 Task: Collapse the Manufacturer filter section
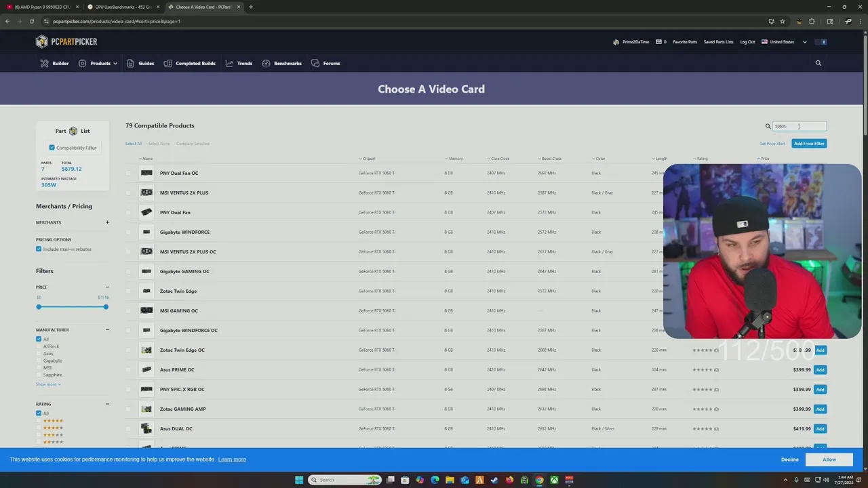point(107,330)
